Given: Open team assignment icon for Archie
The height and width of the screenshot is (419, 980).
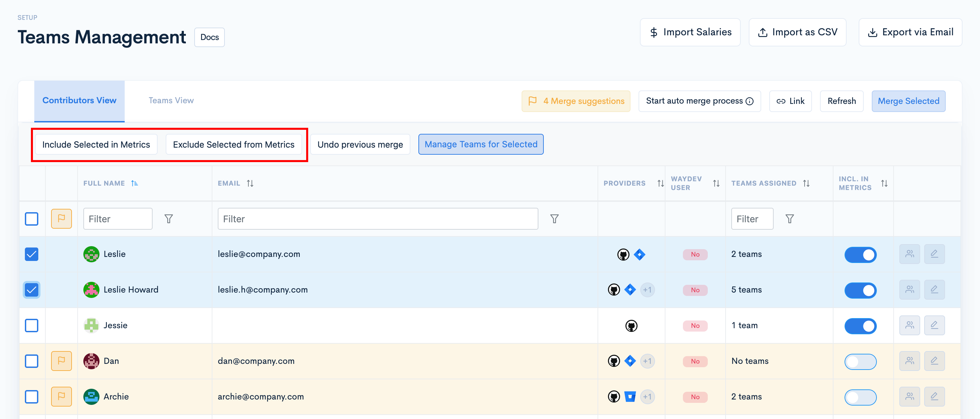Looking at the screenshot, I should (x=909, y=397).
